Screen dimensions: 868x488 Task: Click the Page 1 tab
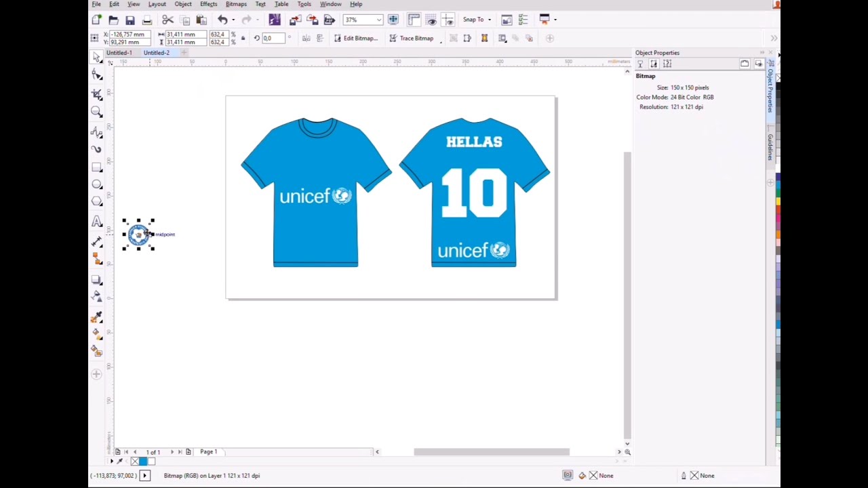[208, 451]
